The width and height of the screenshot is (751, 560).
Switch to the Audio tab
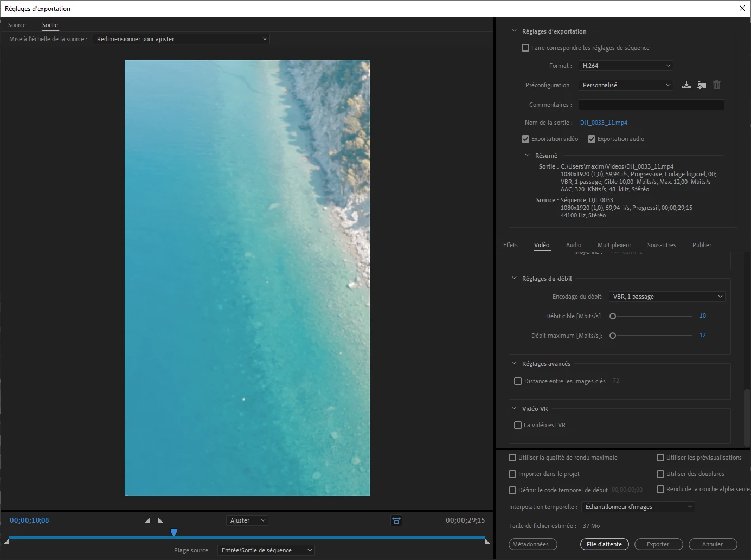[x=574, y=245]
